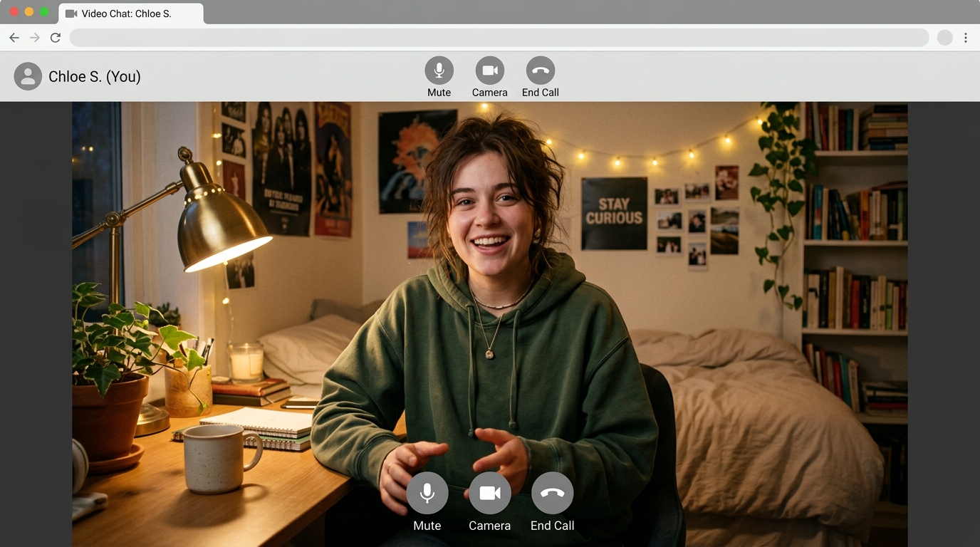Reload the video chat page
This screenshot has height=547, width=980.
[x=56, y=38]
